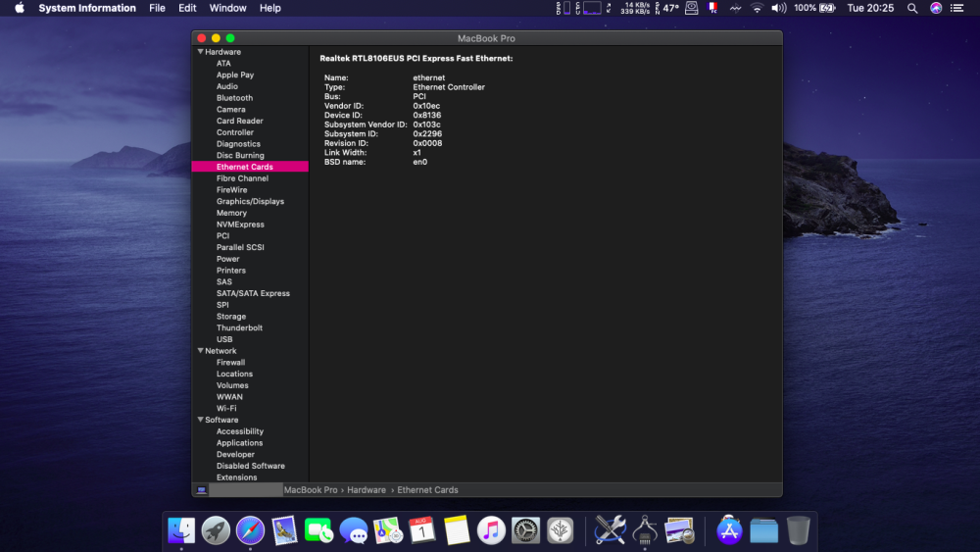Viewport: 980px width, 552px height.
Task: Open the blue folder in dock
Action: pos(763,530)
